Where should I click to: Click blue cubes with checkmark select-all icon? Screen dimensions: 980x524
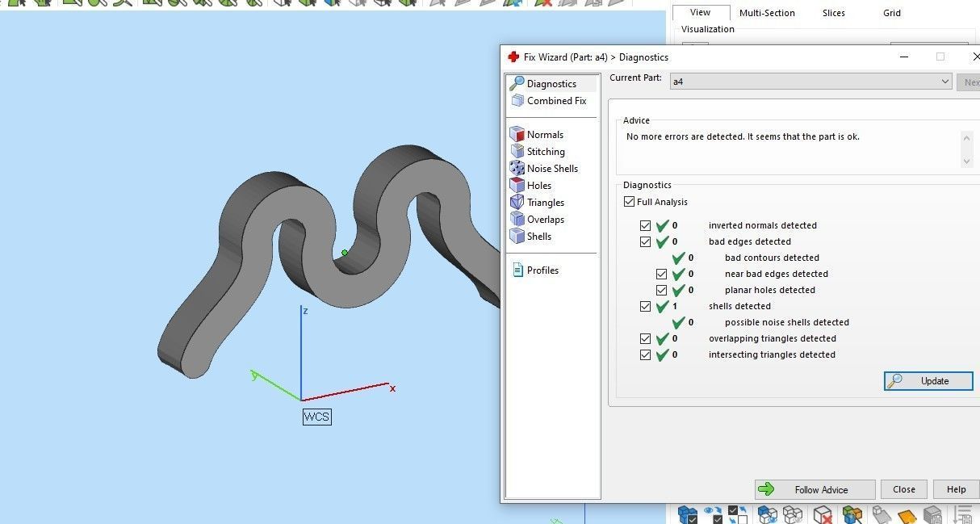click(686, 514)
